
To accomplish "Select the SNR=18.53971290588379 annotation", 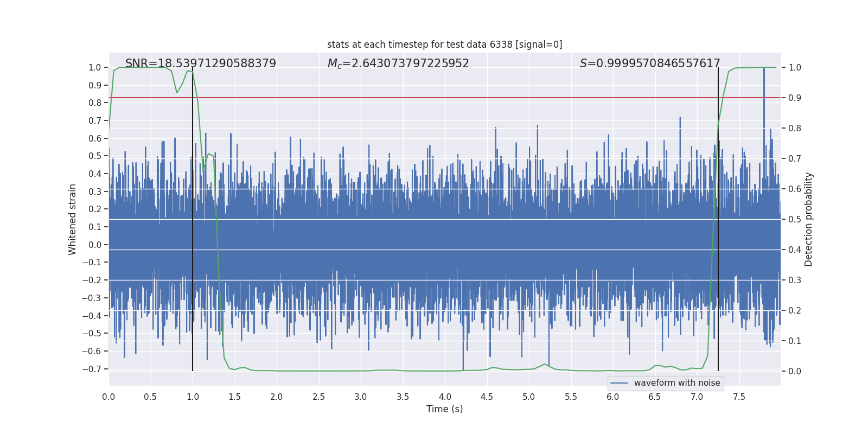I will pyautogui.click(x=201, y=63).
